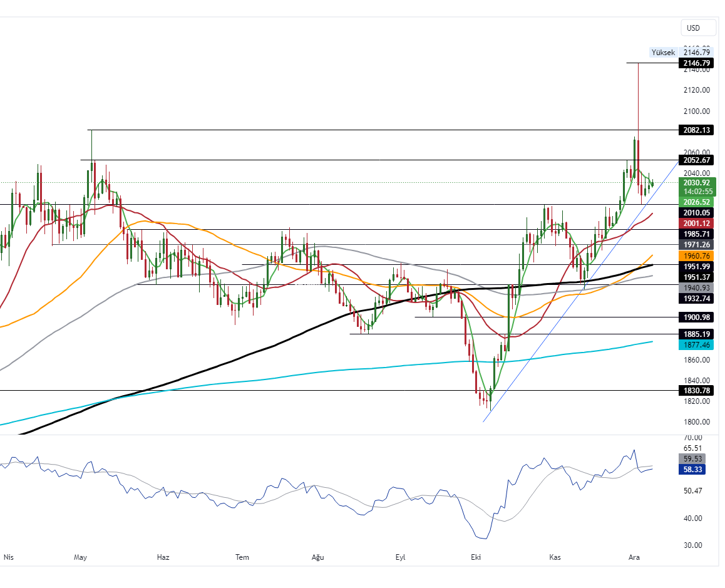Click the Yüksek high price label

pos(663,53)
